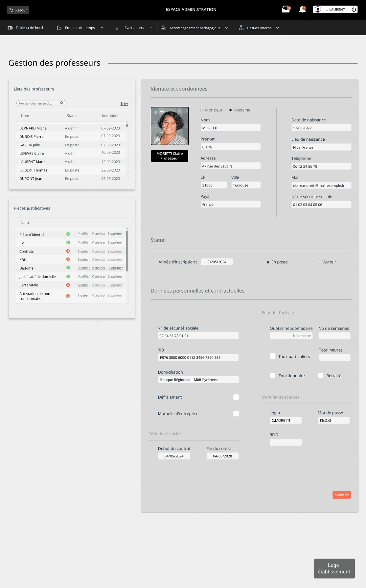The width and height of the screenshot is (366, 588).
Task: Open Accompagnement pédagogique menu
Action: 195,28
